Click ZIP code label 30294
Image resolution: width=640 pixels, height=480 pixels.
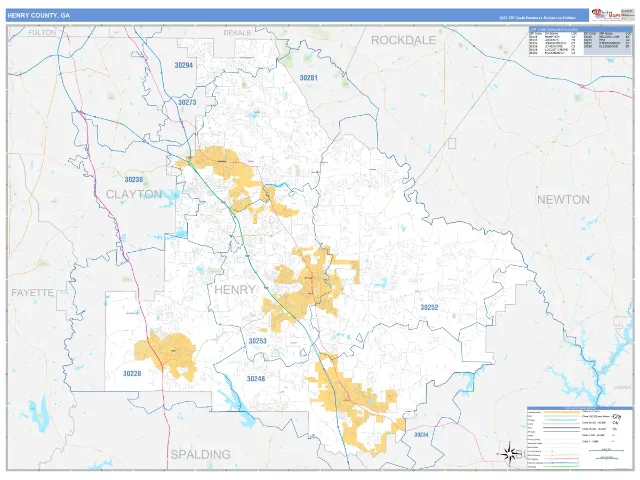click(x=184, y=65)
